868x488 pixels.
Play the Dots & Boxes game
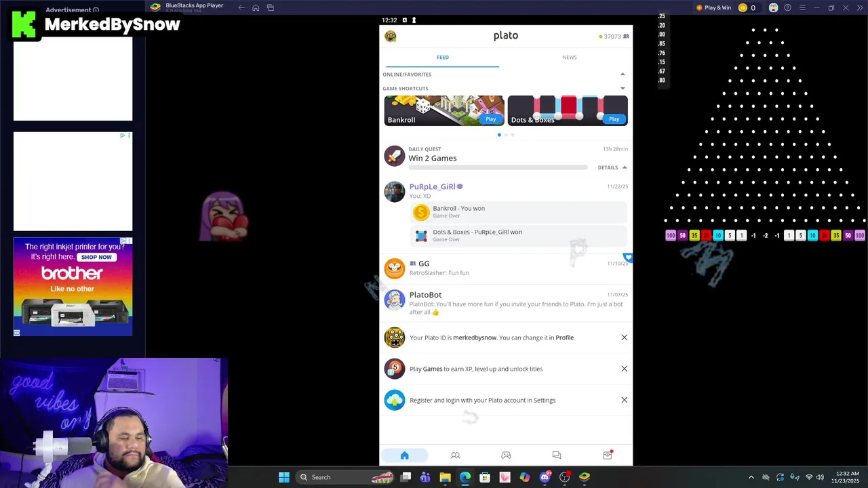click(x=614, y=119)
